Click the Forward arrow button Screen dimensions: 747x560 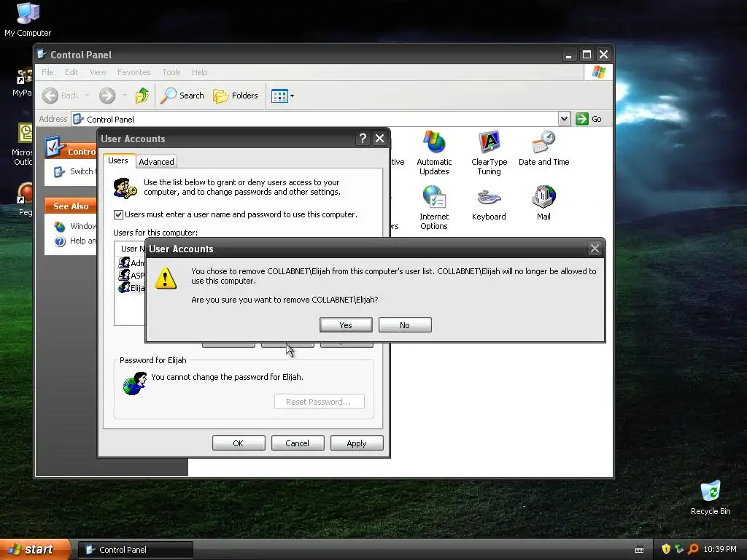pyautogui.click(x=107, y=96)
